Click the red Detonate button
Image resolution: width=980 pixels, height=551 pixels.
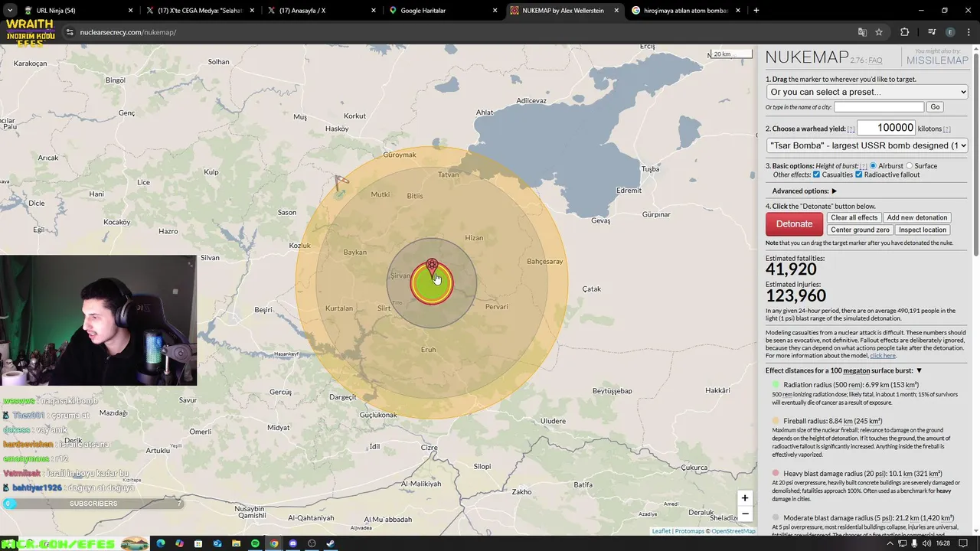point(794,223)
